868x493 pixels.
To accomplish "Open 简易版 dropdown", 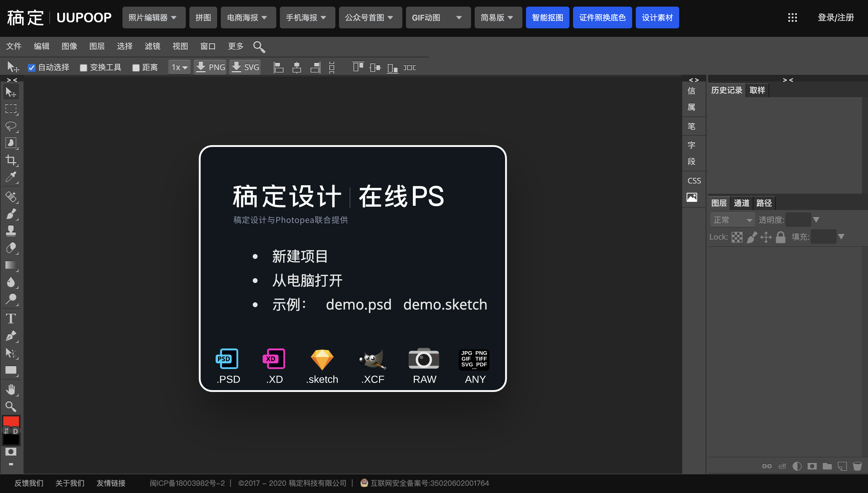I will (498, 17).
